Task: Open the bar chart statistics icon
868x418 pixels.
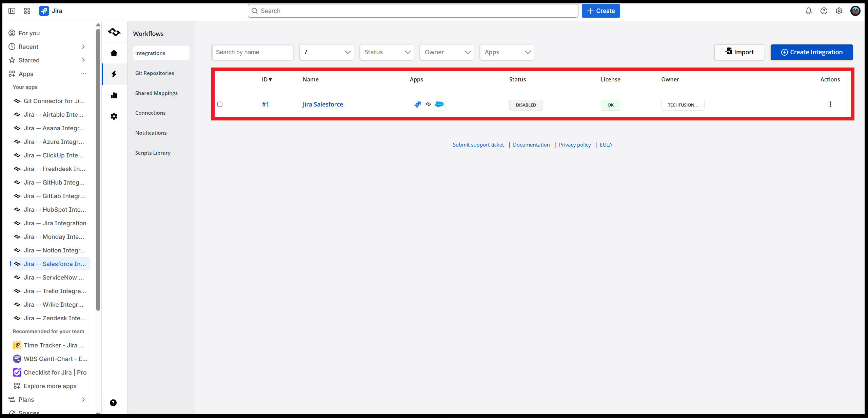Action: click(x=114, y=95)
